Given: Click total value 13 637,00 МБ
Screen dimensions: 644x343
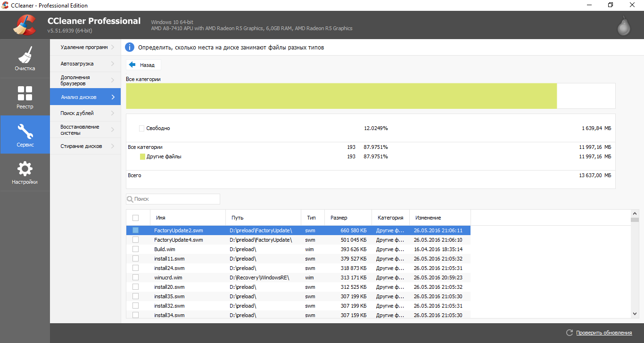Looking at the screenshot, I should [x=595, y=175].
